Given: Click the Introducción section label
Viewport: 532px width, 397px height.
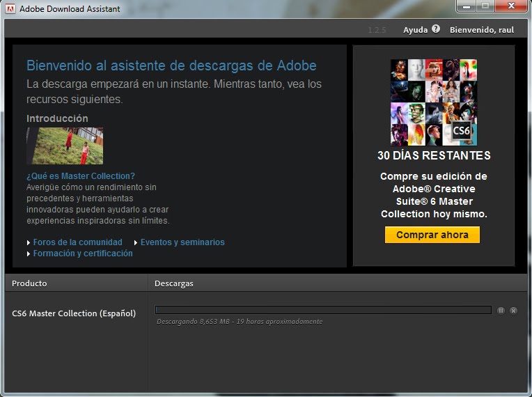Looking at the screenshot, I should [57, 118].
